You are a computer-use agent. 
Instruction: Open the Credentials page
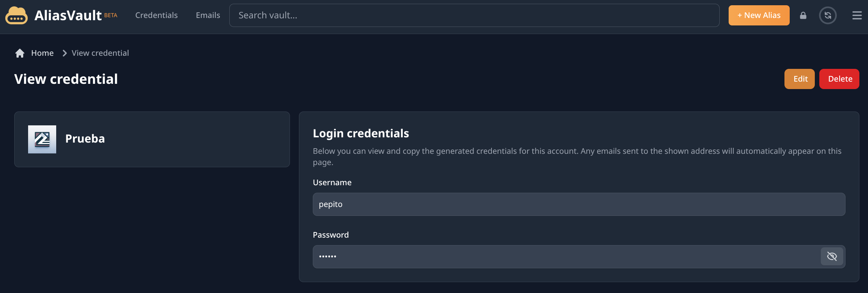pos(156,15)
